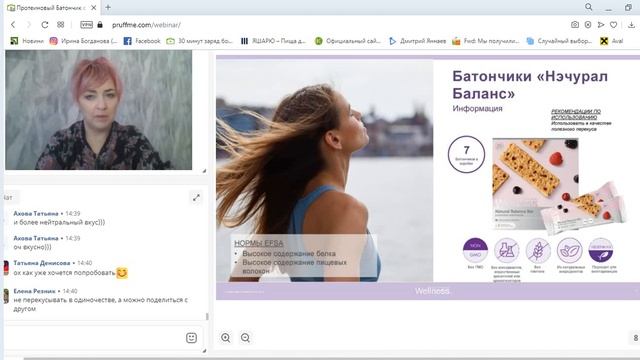Image resolution: width=640 pixels, height=360 pixels.
Task: Open the browser search magnifier icon
Action: pyautogui.click(x=589, y=7)
